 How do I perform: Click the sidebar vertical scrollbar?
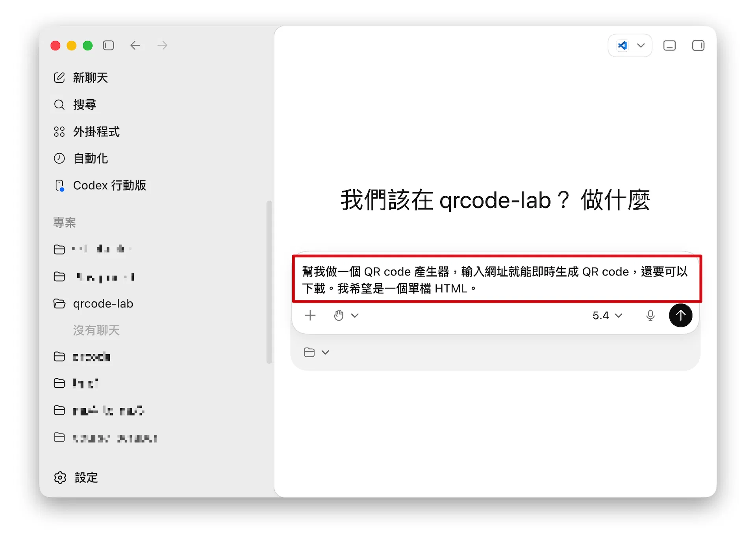click(269, 282)
